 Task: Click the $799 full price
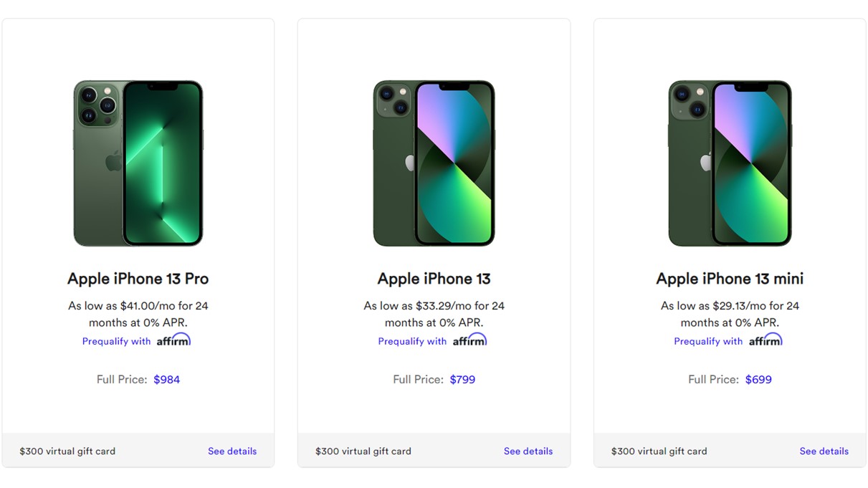tap(462, 380)
